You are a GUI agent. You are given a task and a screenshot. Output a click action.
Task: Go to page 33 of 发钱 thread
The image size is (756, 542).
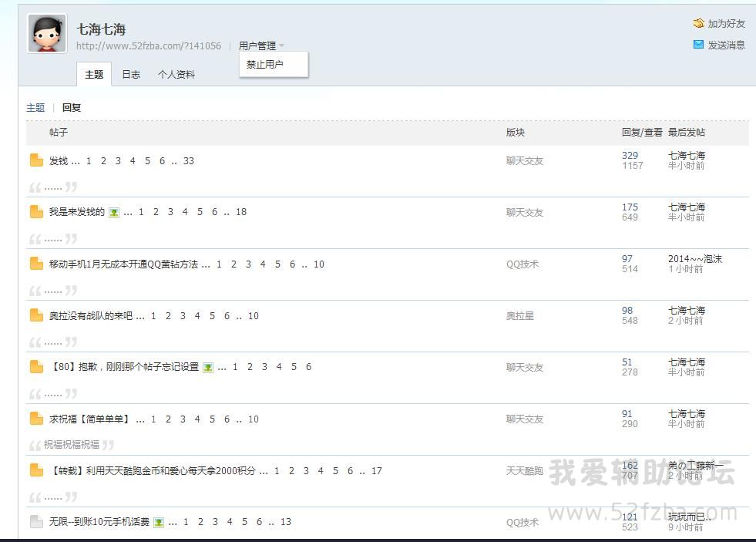pos(189,160)
